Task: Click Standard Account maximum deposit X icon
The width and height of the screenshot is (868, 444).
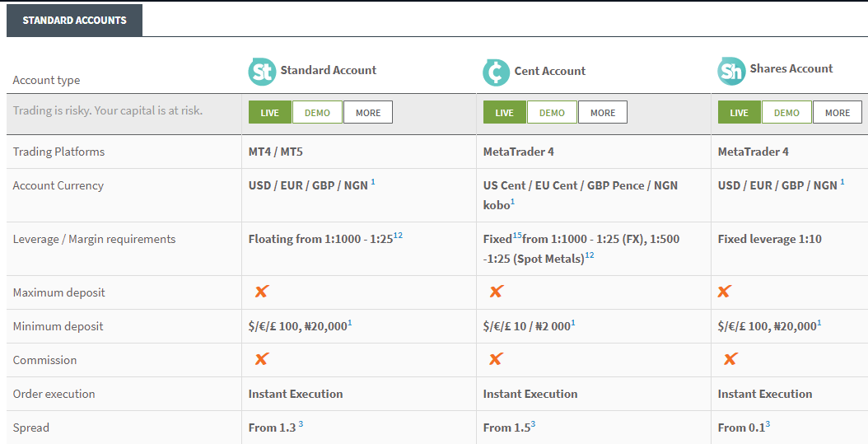Action: coord(262,292)
